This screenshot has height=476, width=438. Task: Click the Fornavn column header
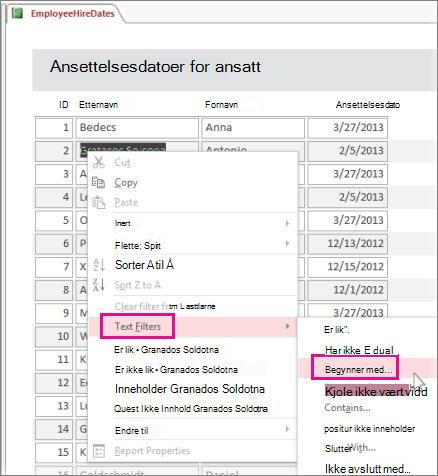click(221, 105)
